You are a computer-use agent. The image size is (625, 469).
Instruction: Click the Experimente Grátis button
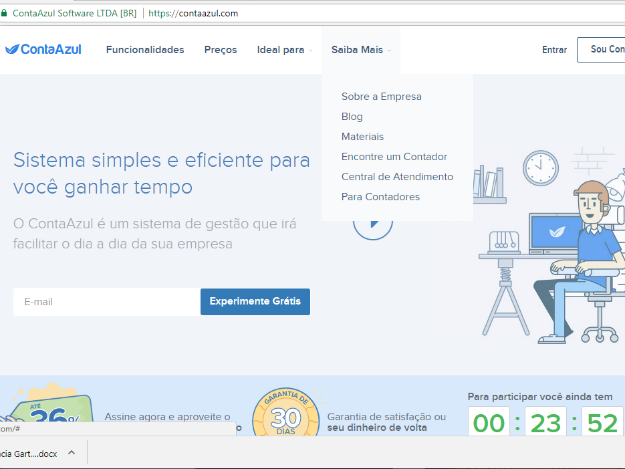255,302
